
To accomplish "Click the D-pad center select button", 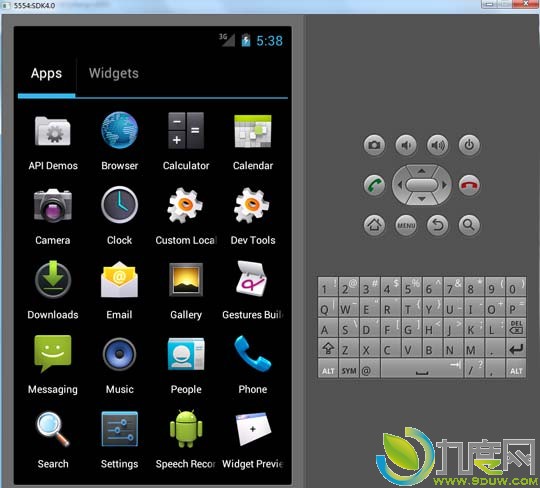I will point(422,185).
